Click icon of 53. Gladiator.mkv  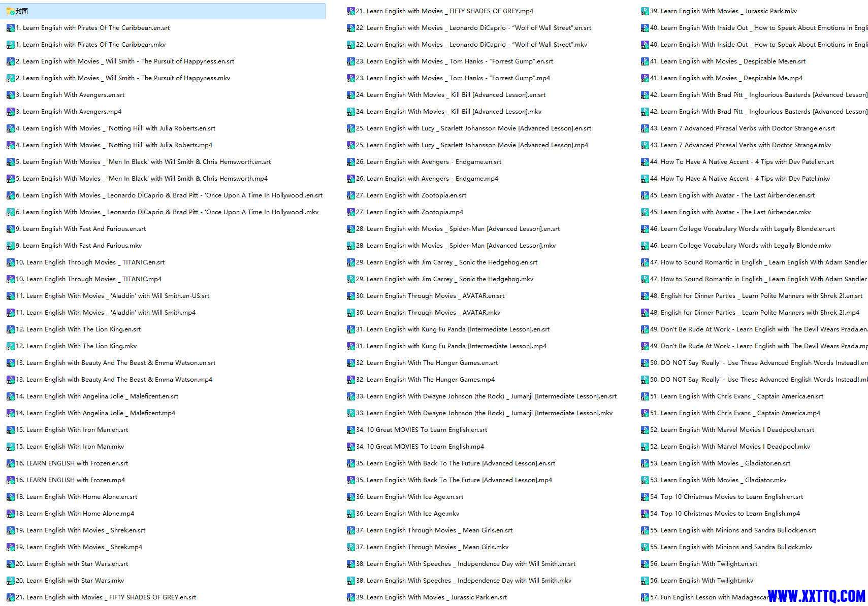coord(645,480)
